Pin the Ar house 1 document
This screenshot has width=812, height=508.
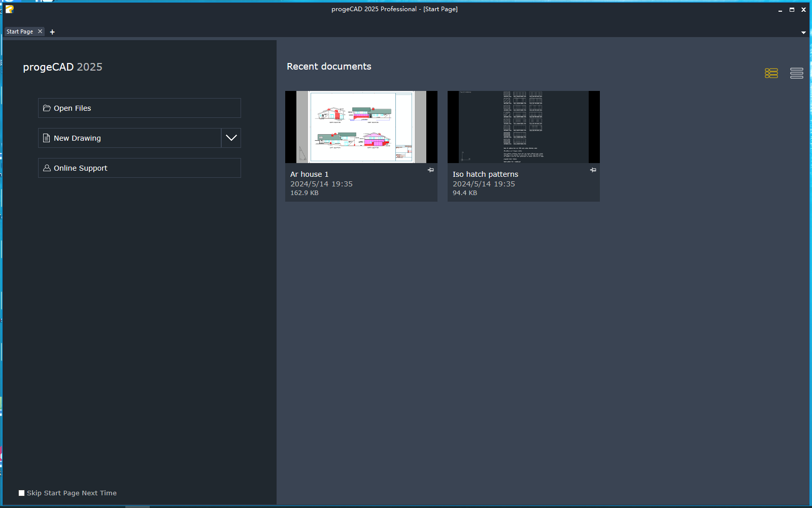[431, 170]
